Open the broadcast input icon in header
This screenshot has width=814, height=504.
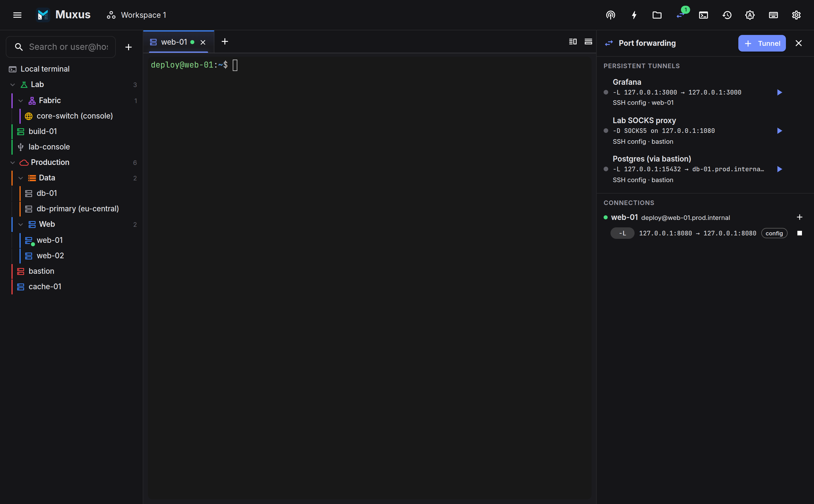610,15
